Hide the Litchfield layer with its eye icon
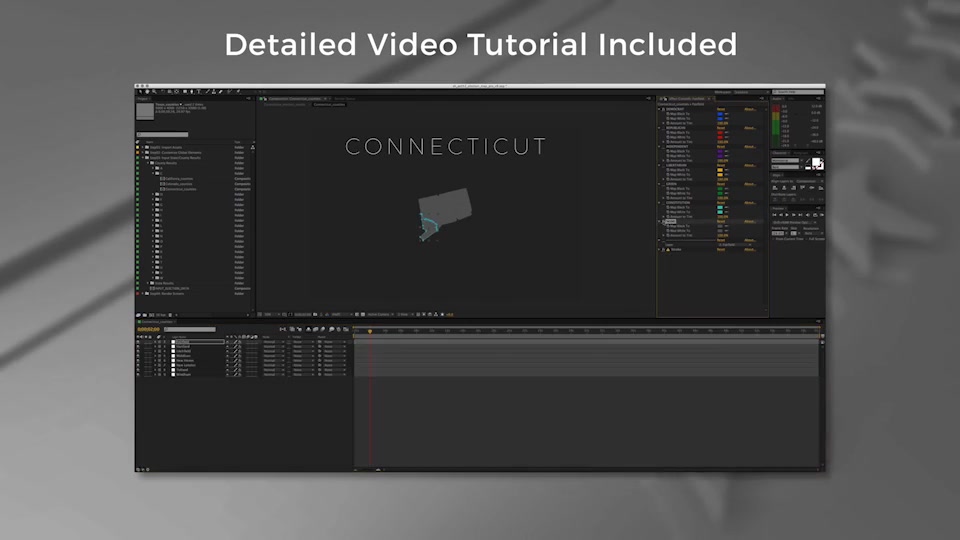This screenshot has height=540, width=960. 138,351
